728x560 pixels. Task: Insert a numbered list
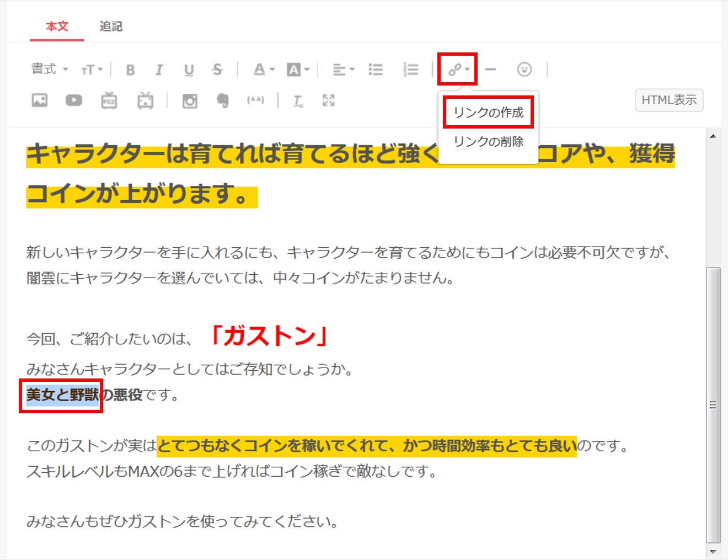[410, 70]
